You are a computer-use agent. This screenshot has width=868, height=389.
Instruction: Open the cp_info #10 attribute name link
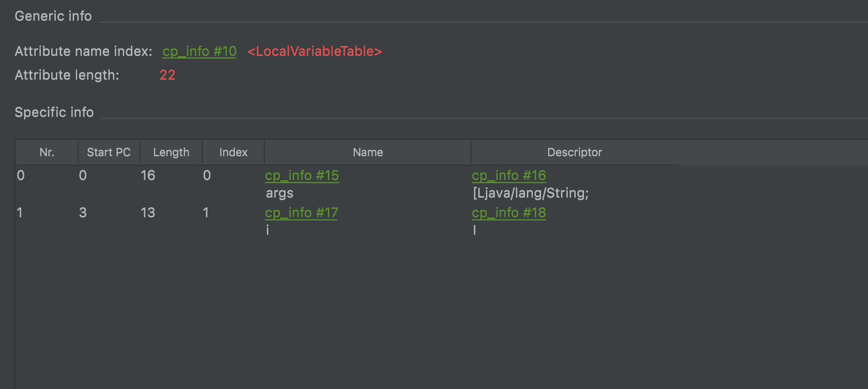coord(199,51)
